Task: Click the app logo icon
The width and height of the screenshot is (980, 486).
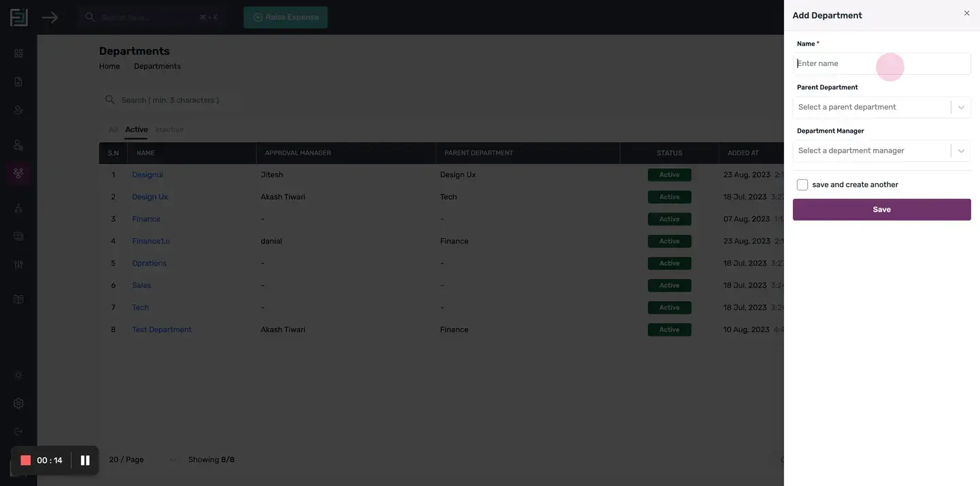Action: (18, 17)
